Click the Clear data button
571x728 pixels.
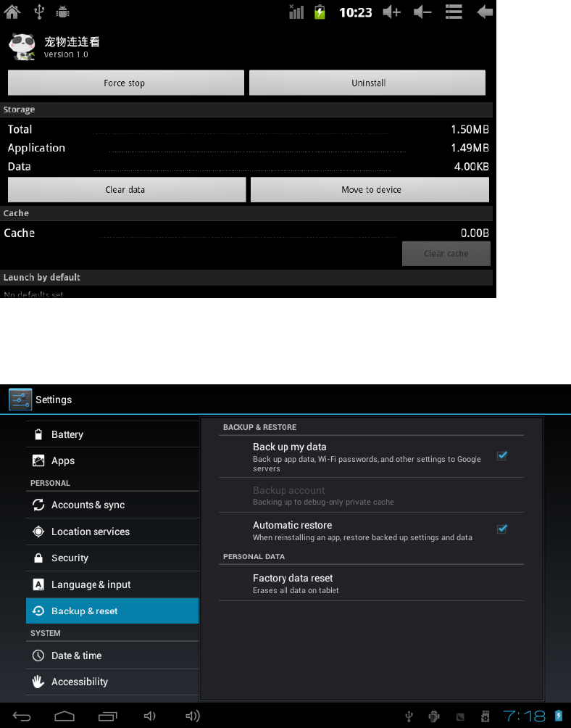(127, 189)
